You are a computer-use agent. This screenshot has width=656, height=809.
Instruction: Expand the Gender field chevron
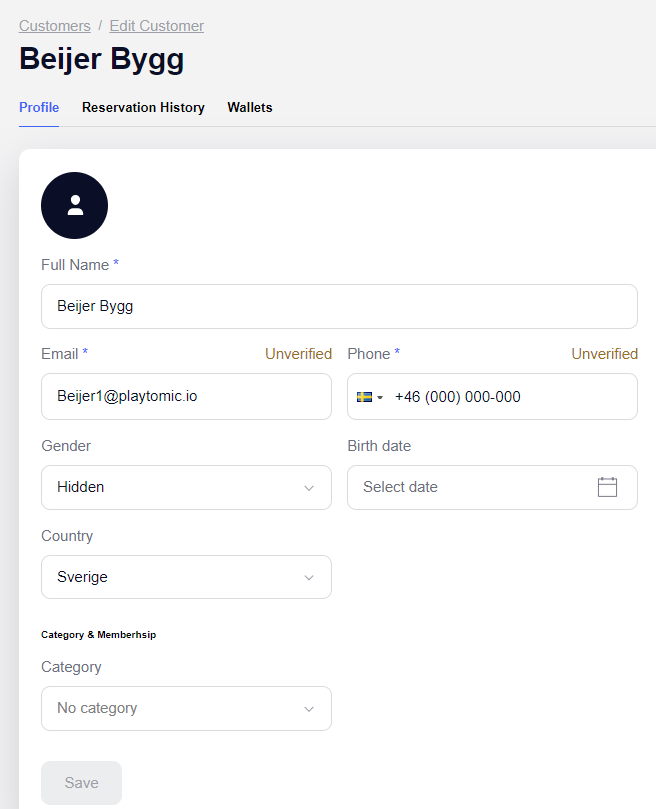coord(310,487)
